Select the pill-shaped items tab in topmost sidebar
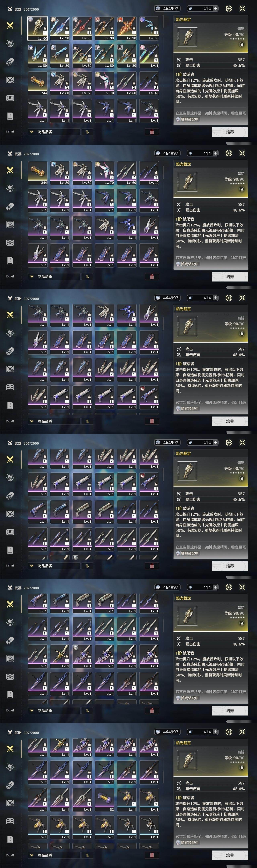The image size is (257, 868). 10,62
